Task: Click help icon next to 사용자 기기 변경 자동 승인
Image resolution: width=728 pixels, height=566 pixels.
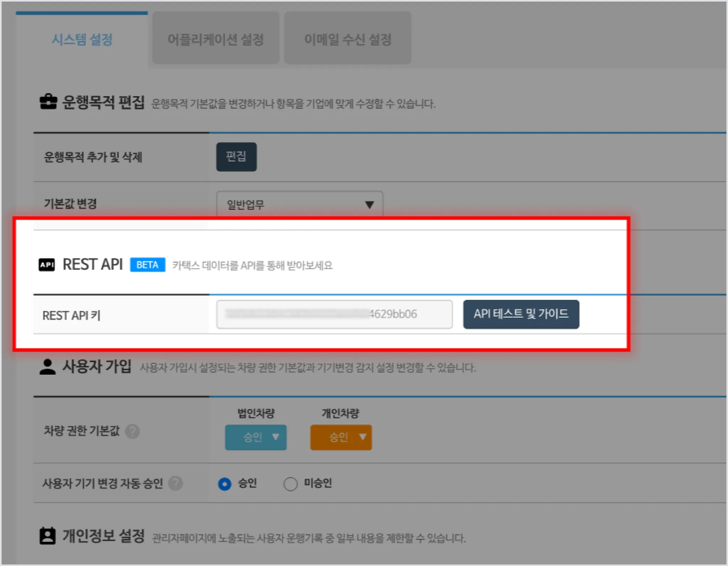Action: click(x=176, y=484)
